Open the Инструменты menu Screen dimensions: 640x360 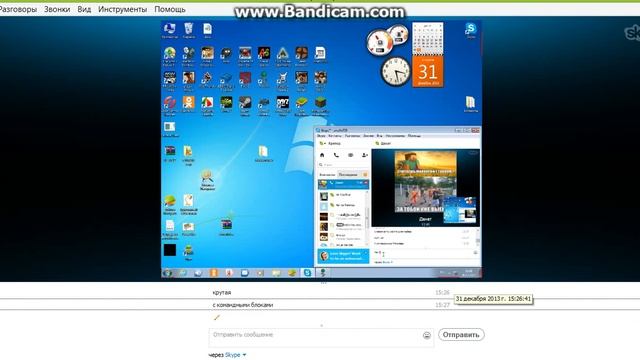(x=122, y=9)
